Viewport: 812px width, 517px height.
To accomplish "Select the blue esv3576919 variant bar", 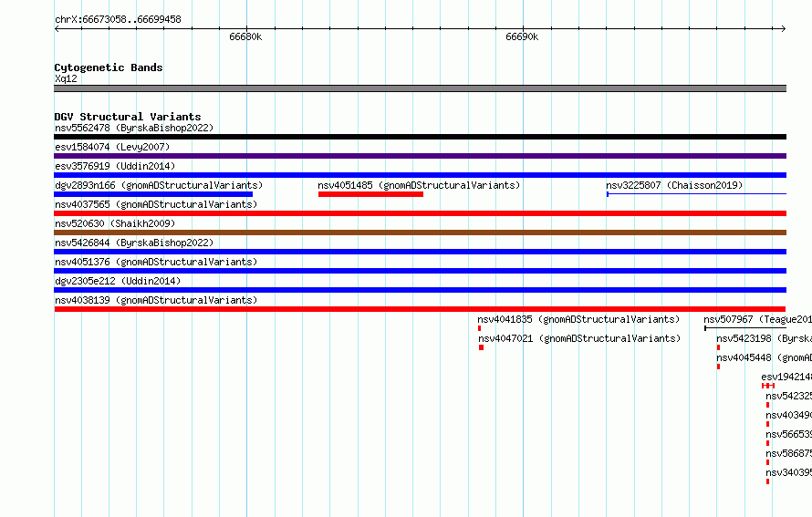I will click(420, 175).
